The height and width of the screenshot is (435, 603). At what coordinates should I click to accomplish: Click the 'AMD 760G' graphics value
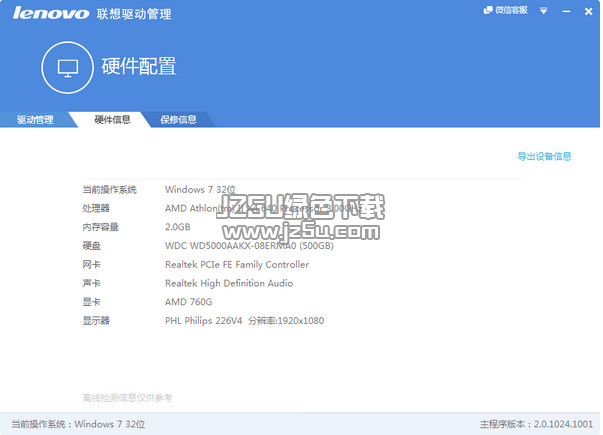pos(188,302)
